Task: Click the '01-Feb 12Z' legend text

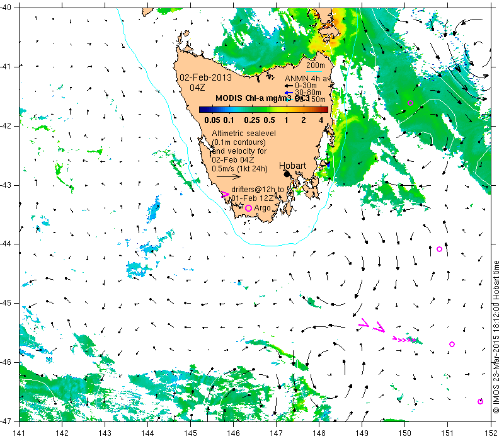Action: click(253, 198)
